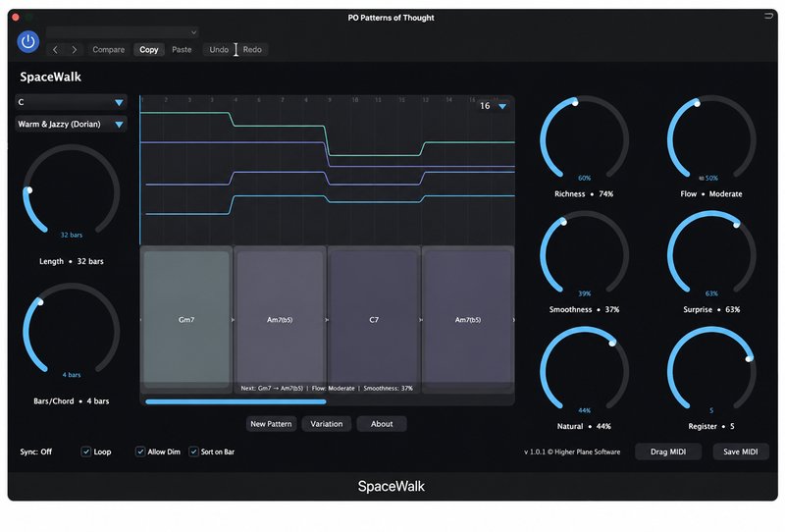Image resolution: width=785 pixels, height=532 pixels.
Task: Open the 16 steps dropdown arrow
Action: point(502,106)
